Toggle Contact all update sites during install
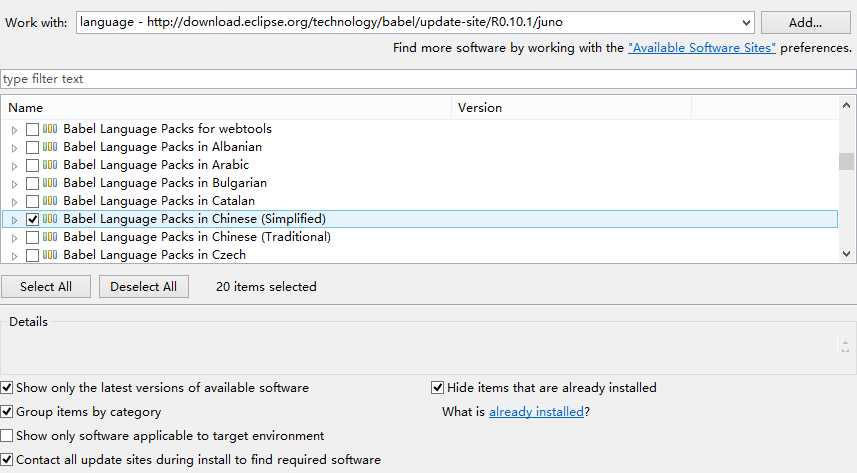This screenshot has width=857, height=473. (7, 460)
